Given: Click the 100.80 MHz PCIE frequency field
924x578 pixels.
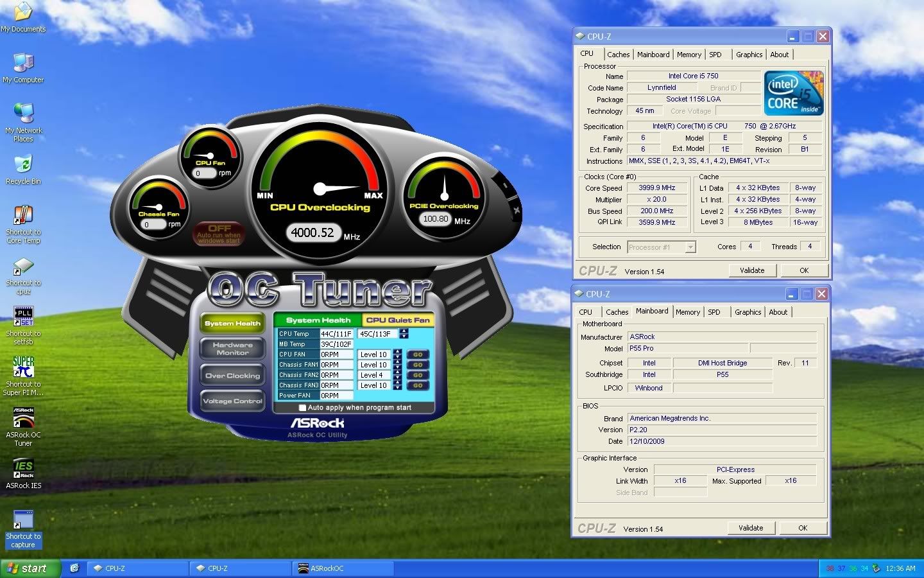Looking at the screenshot, I should [436, 219].
